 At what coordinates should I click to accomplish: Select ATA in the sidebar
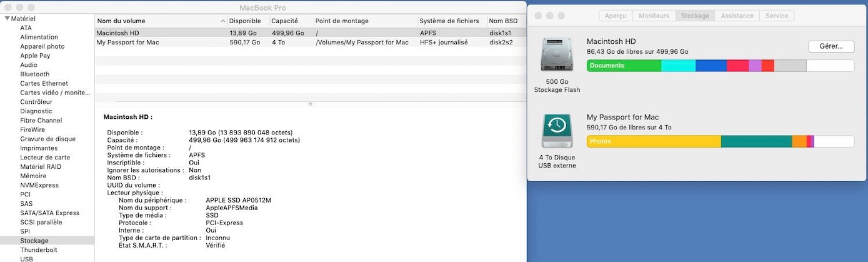(26, 28)
